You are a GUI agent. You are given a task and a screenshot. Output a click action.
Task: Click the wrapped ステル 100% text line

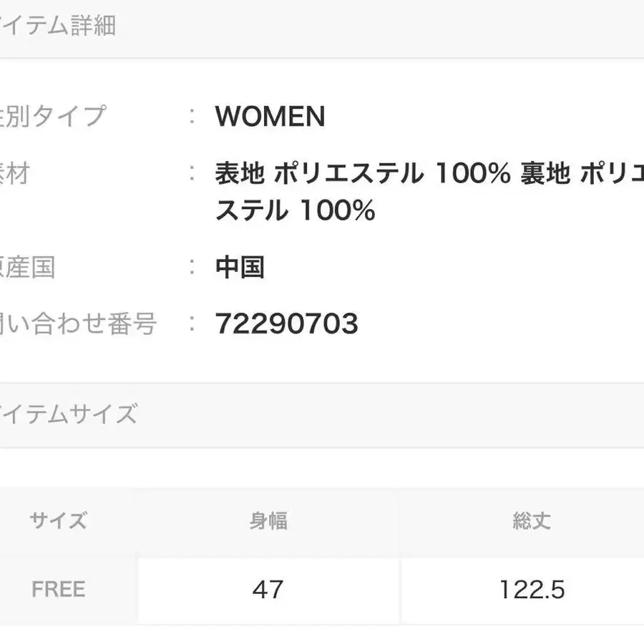click(295, 210)
